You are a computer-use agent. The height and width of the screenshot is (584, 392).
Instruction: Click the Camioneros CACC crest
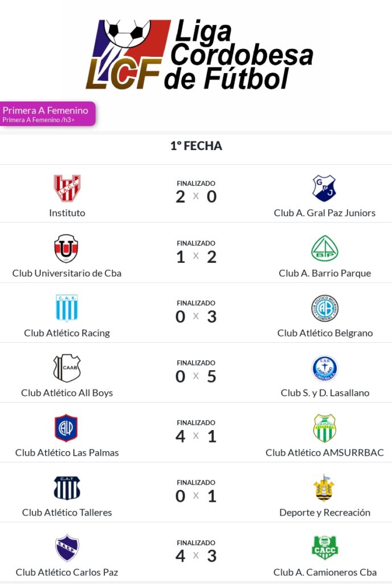point(324,547)
